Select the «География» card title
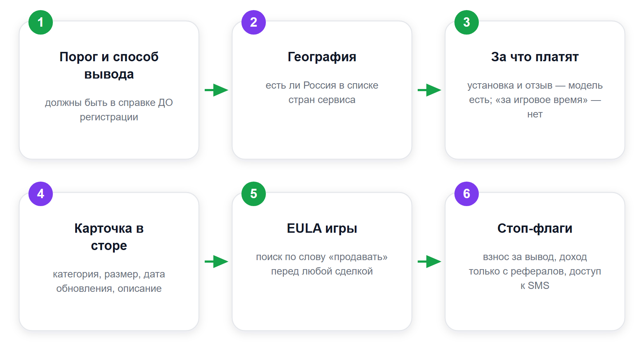Viewport: 644px width, 352px height. (x=322, y=57)
